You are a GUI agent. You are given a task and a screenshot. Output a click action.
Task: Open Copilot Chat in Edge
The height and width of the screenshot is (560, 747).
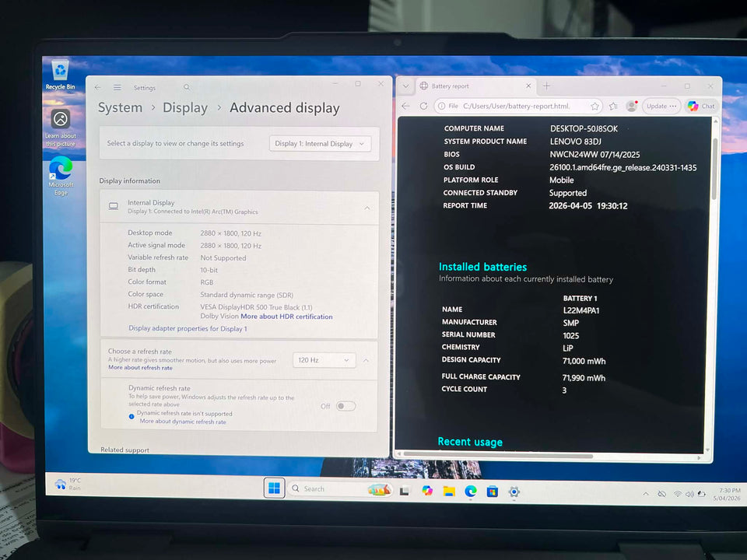click(701, 107)
